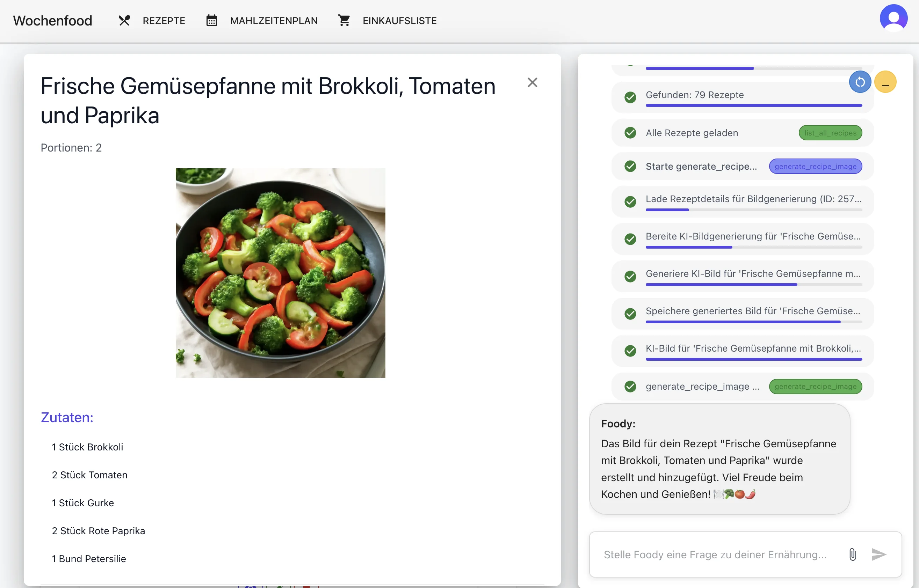The image size is (919, 588).
Task: Click the Wochenfood logo link
Action: point(53,21)
